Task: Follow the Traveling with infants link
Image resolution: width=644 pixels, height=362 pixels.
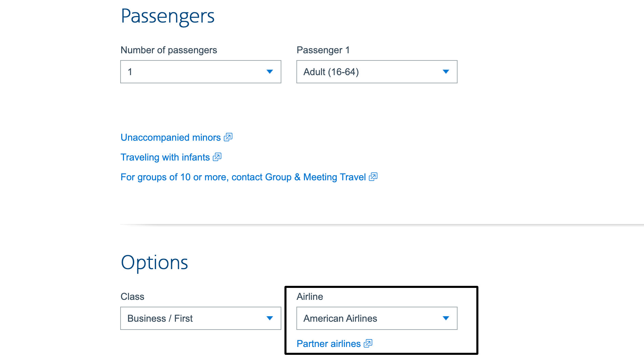Action: pos(165,157)
